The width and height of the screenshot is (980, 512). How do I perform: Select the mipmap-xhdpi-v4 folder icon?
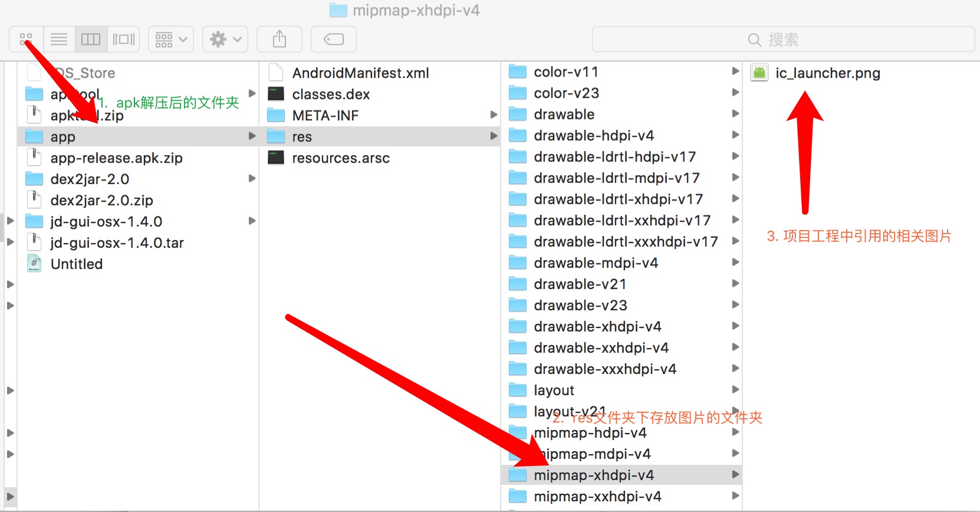click(x=518, y=475)
